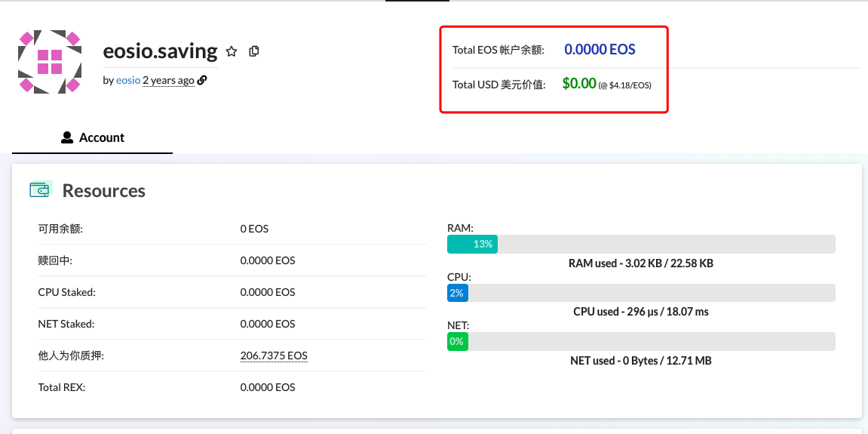This screenshot has height=434, width=868.
Task: Click the 'Total REX:' label
Action: click(61, 387)
